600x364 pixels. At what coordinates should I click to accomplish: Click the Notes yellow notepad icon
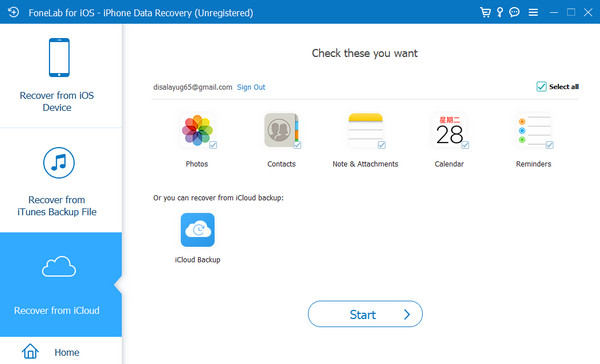tap(365, 130)
